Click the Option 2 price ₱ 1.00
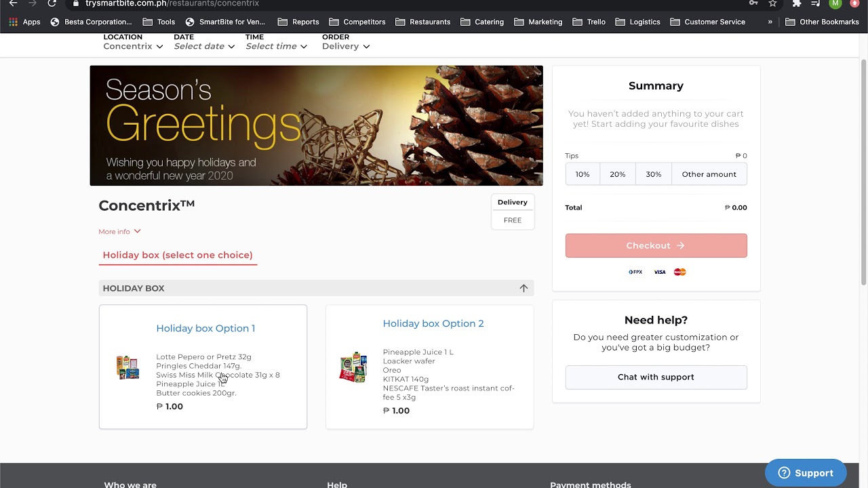 pyautogui.click(x=396, y=411)
